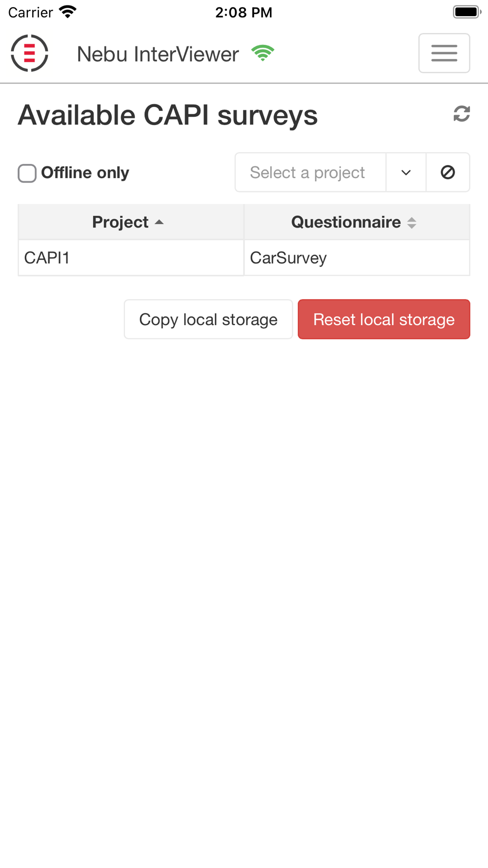The width and height of the screenshot is (488, 868).
Task: Tap the Nebu InterViewer title
Action: click(x=158, y=54)
